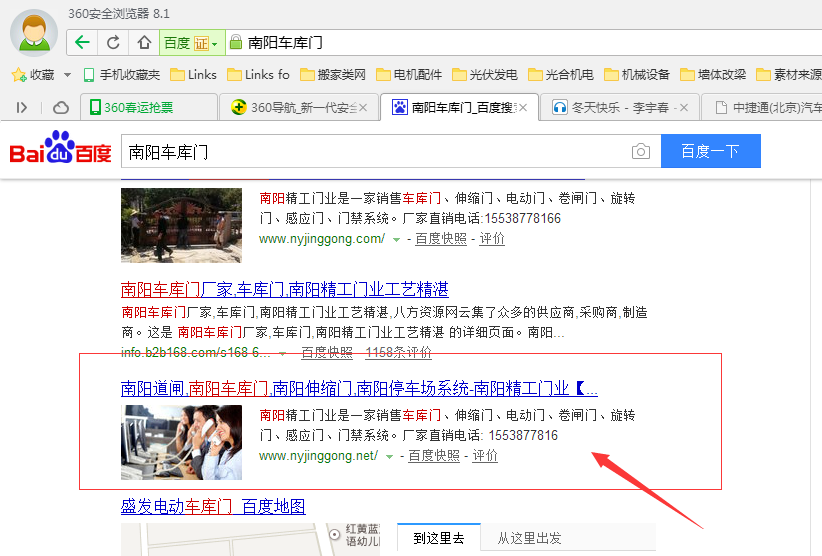Expand arrow beside www.nyjinggong.net/ result
The image size is (822, 556).
pyautogui.click(x=390, y=456)
